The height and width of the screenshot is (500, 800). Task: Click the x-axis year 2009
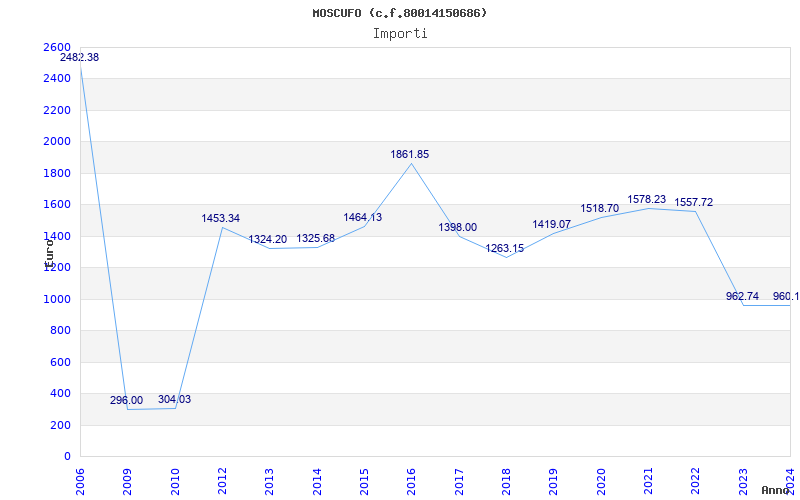pos(128,482)
